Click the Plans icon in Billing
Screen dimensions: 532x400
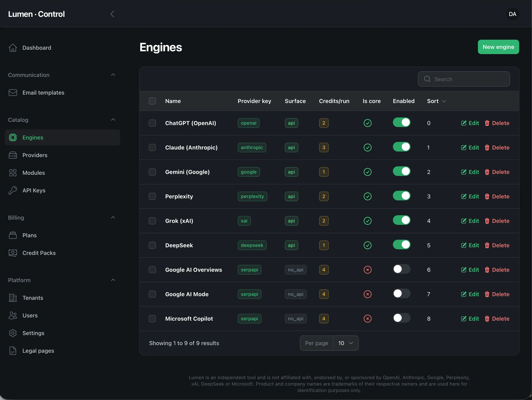pos(13,235)
